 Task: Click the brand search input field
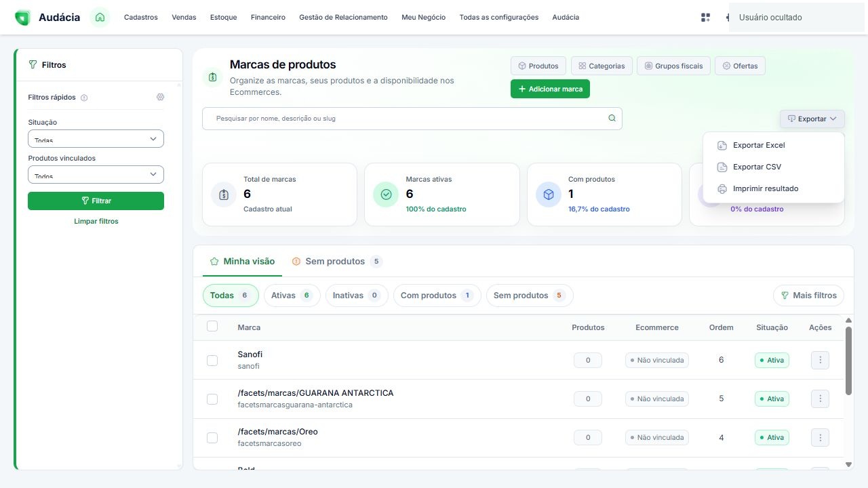click(x=412, y=119)
